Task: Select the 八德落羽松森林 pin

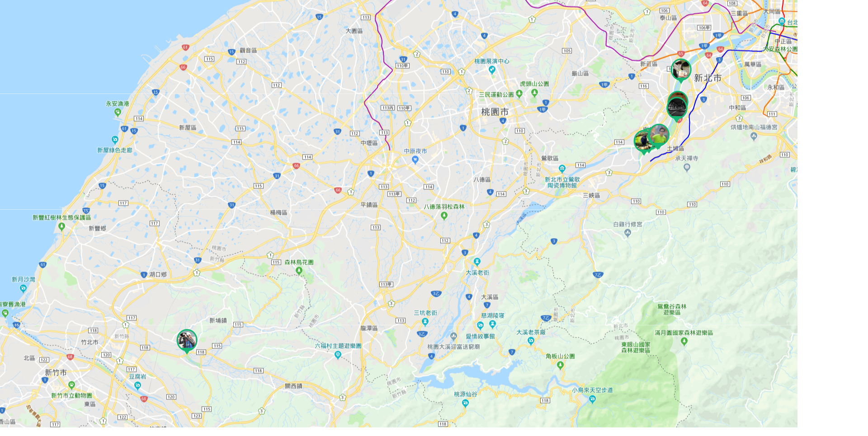Action: coord(444,216)
